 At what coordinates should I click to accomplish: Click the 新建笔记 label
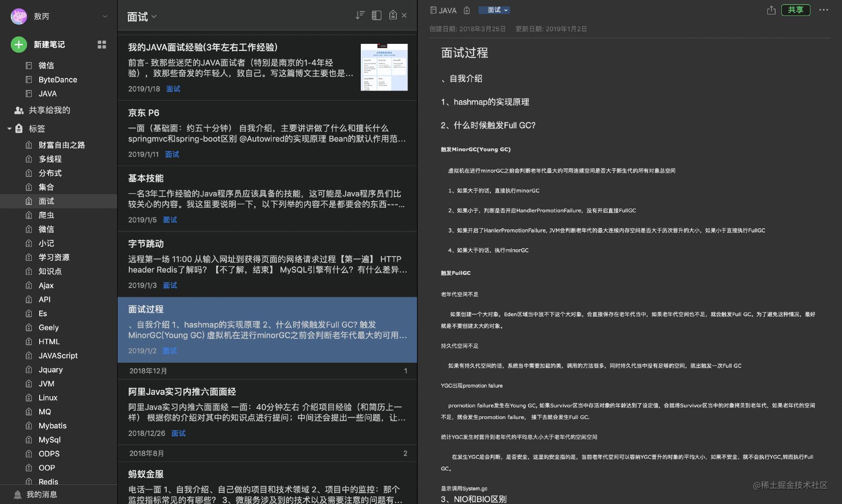tap(49, 44)
